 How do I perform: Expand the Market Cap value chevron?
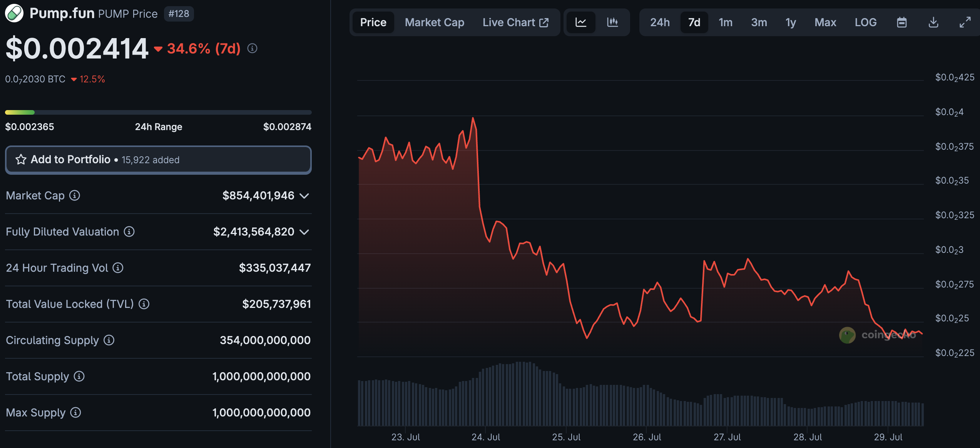point(305,196)
